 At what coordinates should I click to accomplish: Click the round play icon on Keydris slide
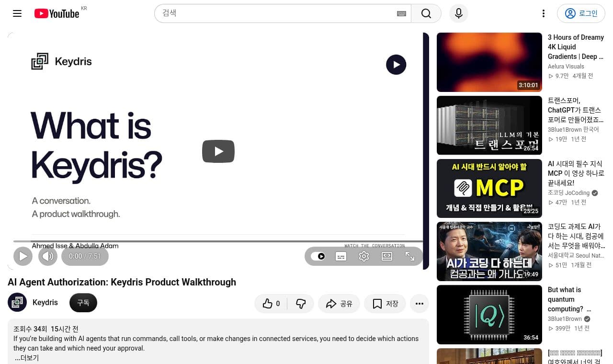click(396, 65)
